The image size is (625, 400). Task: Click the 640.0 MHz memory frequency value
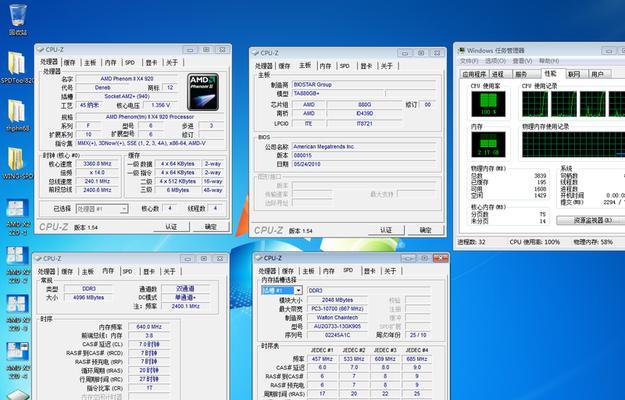(149, 327)
